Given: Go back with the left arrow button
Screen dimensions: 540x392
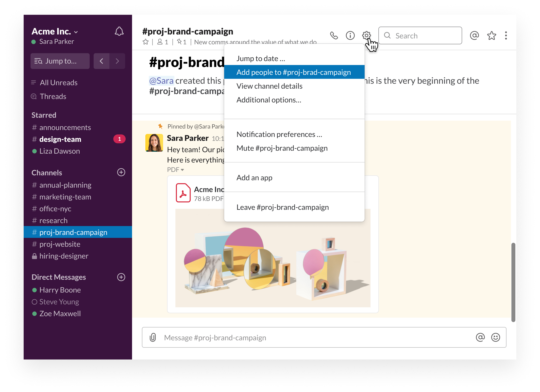Looking at the screenshot, I should [x=101, y=61].
